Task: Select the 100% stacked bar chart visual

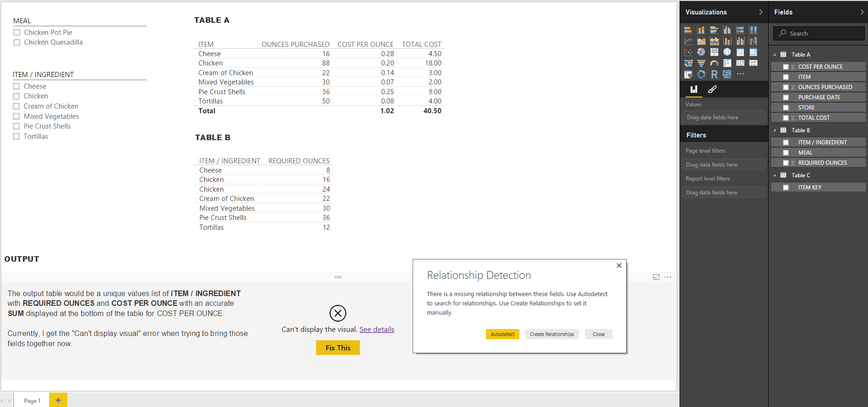Action: click(x=740, y=30)
